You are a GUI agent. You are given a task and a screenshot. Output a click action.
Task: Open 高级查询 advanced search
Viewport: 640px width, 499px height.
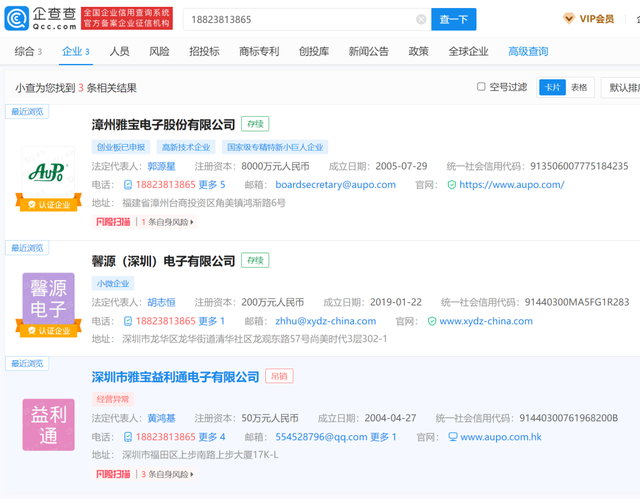click(528, 51)
